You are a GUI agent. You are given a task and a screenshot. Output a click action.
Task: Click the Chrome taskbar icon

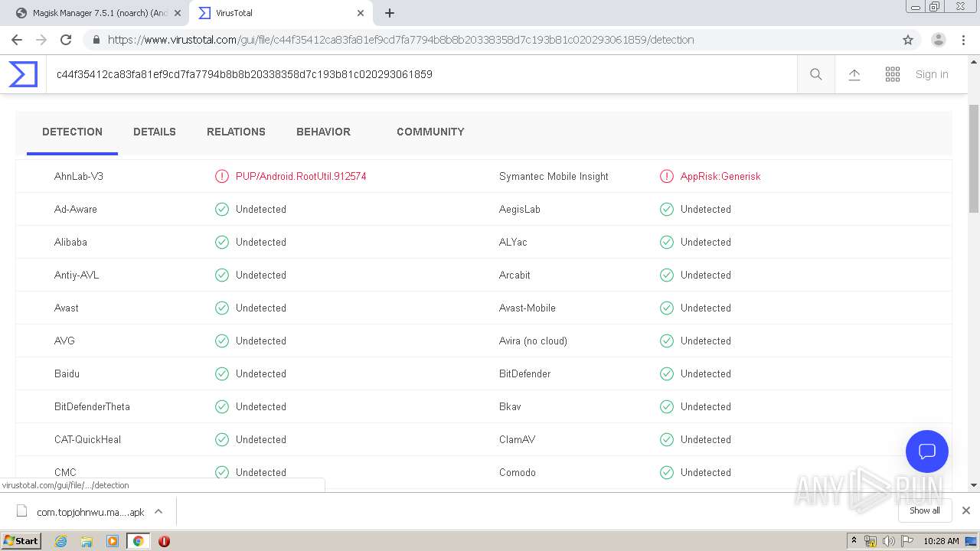pos(138,541)
